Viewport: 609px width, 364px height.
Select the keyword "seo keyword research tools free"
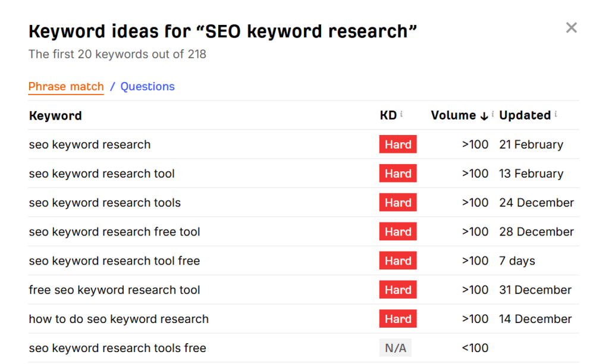[117, 347]
